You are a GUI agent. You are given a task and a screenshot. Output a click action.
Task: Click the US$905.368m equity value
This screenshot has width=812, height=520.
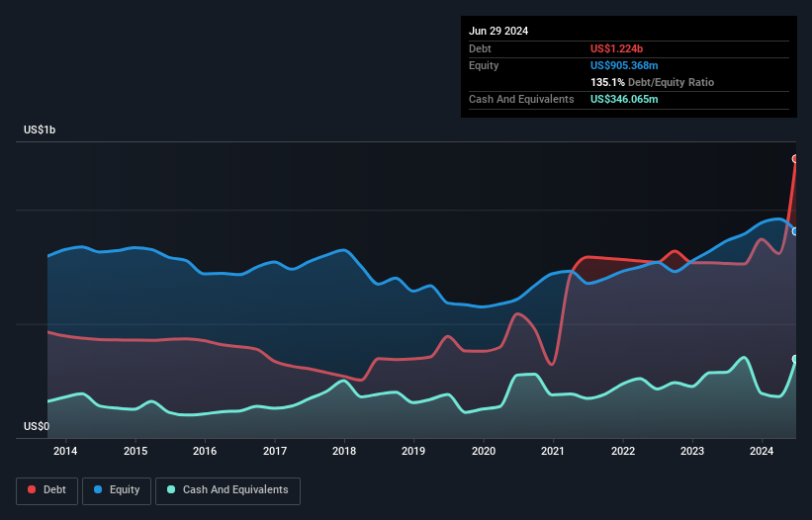tap(624, 65)
